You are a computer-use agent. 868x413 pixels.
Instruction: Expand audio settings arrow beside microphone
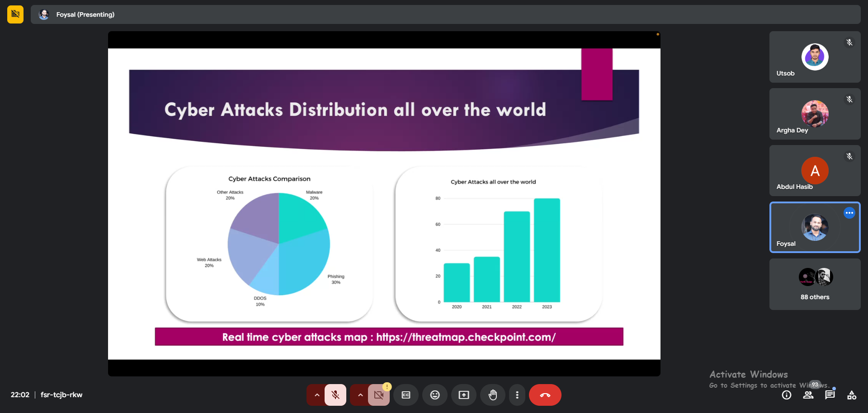pyautogui.click(x=317, y=395)
